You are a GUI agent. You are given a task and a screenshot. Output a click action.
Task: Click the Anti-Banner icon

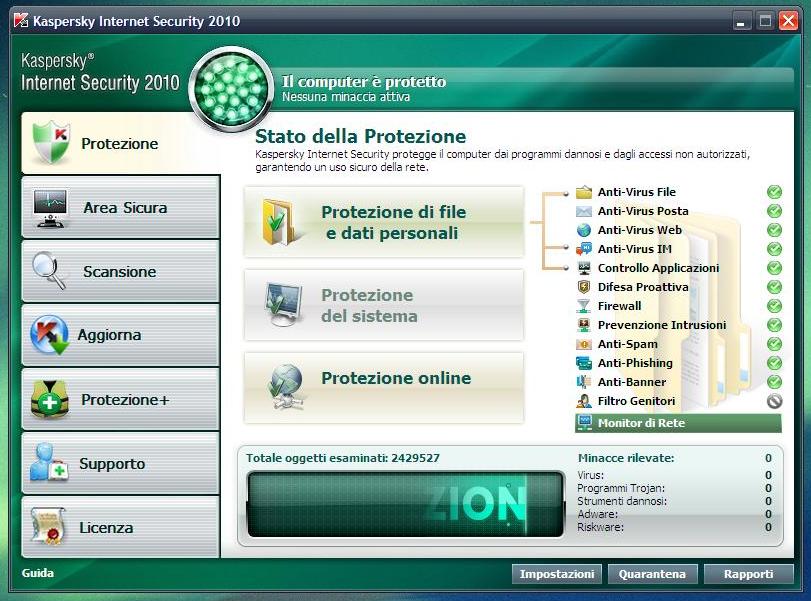[584, 382]
